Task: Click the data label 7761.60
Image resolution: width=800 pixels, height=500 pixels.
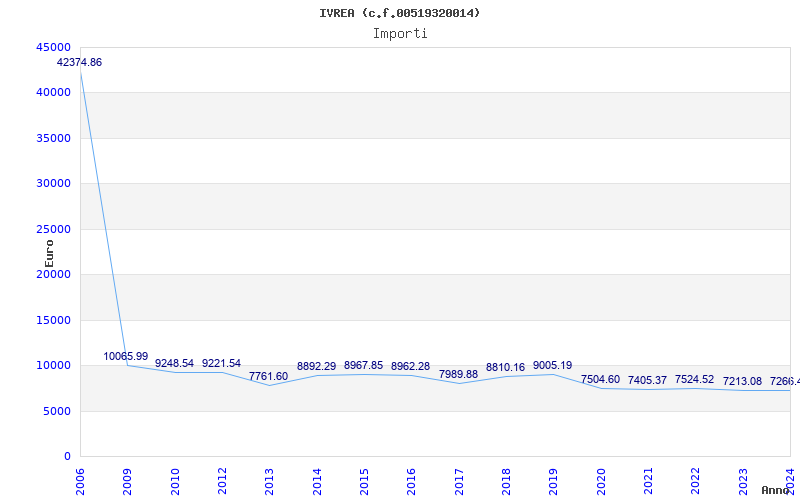Action: [x=268, y=376]
